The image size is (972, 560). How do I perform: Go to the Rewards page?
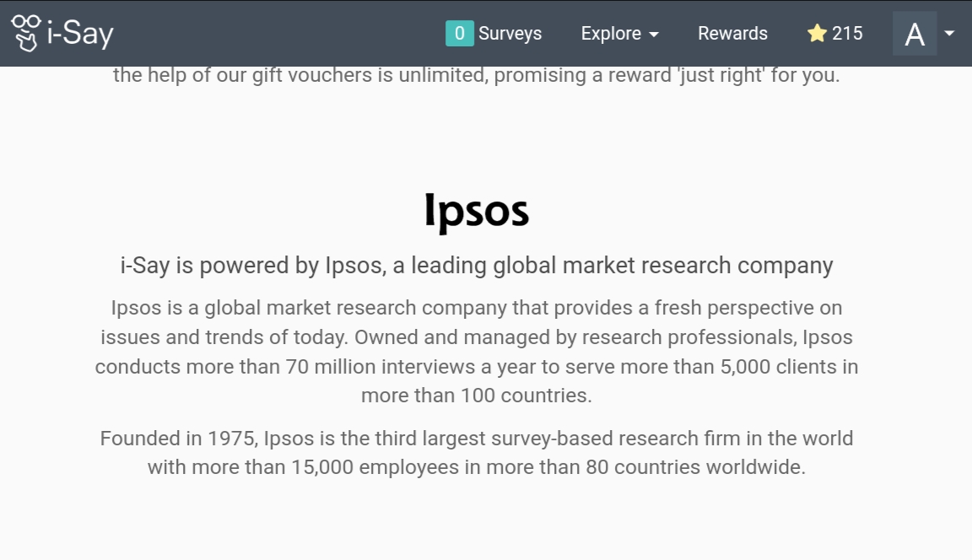(732, 34)
